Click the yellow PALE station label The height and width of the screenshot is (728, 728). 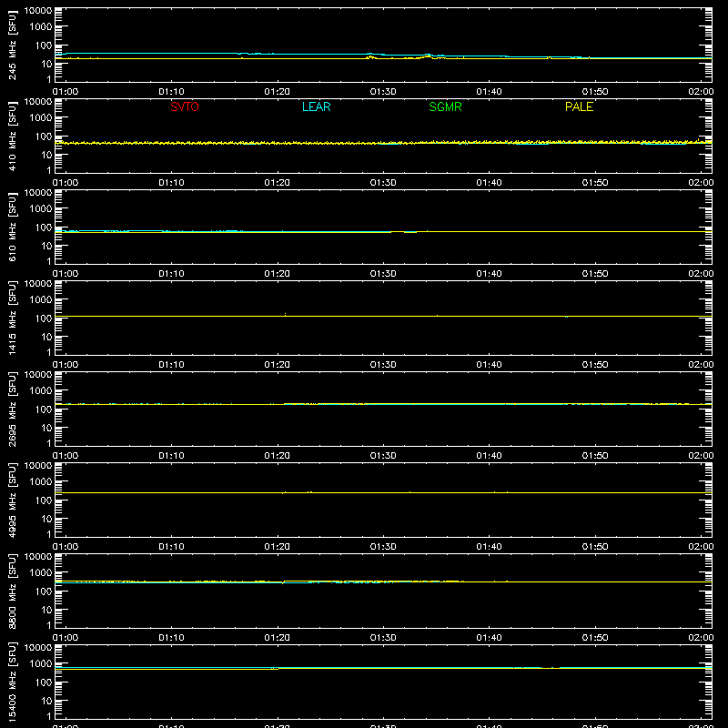[x=579, y=106]
